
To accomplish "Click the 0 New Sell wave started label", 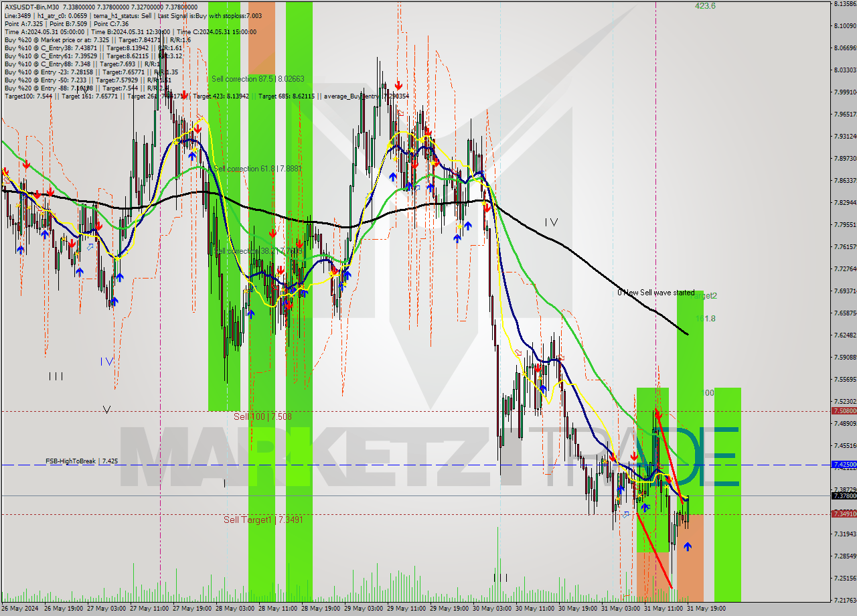I will pyautogui.click(x=656, y=293).
